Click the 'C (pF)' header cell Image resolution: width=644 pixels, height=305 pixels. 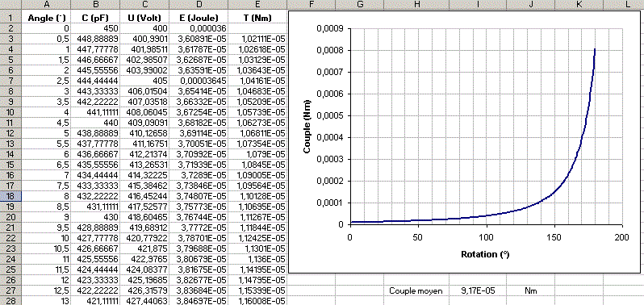(95, 18)
